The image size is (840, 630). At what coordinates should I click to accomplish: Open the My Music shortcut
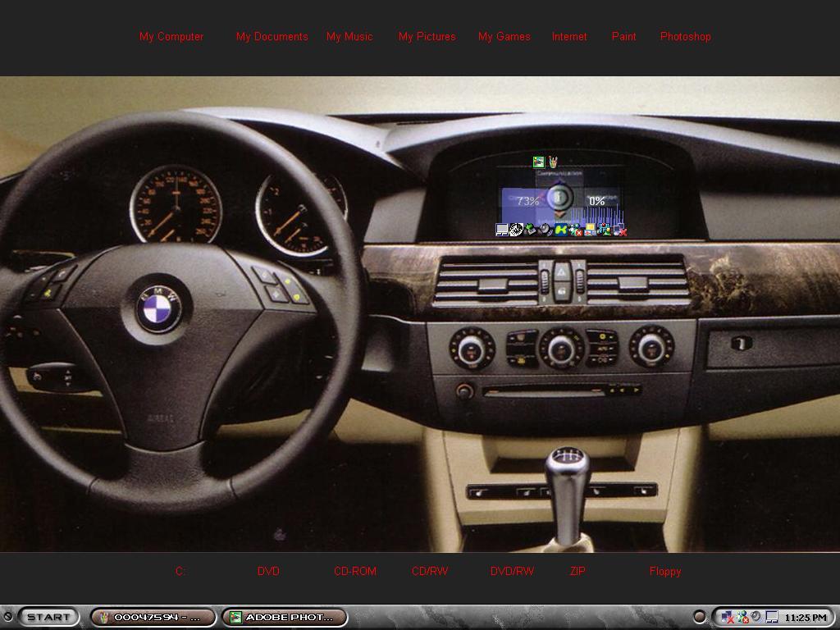coord(349,37)
